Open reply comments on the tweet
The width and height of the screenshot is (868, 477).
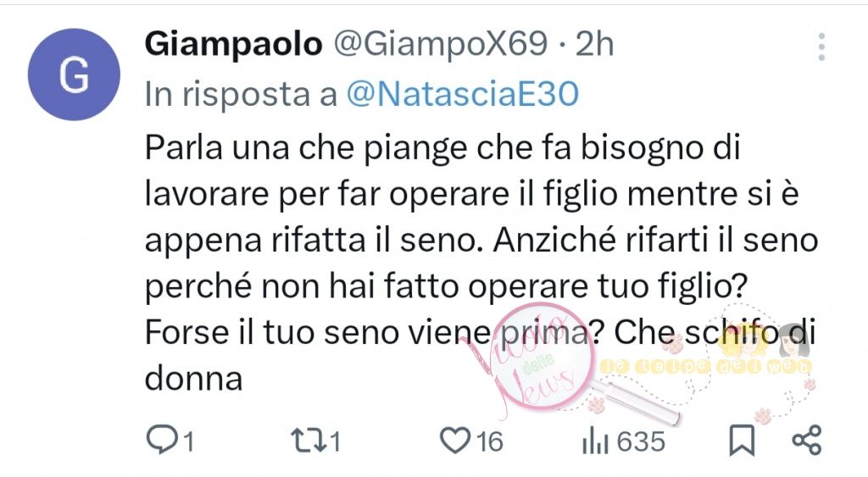tap(160, 441)
